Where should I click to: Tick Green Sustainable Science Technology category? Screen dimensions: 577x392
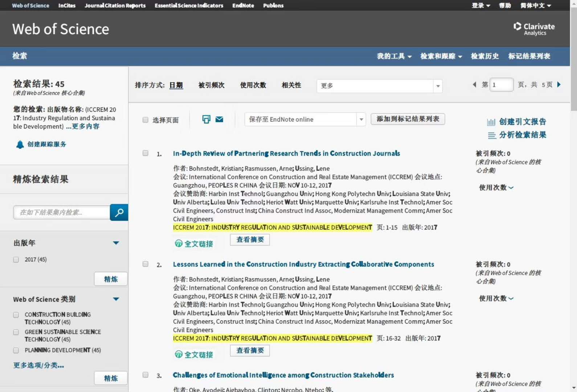[16, 332]
